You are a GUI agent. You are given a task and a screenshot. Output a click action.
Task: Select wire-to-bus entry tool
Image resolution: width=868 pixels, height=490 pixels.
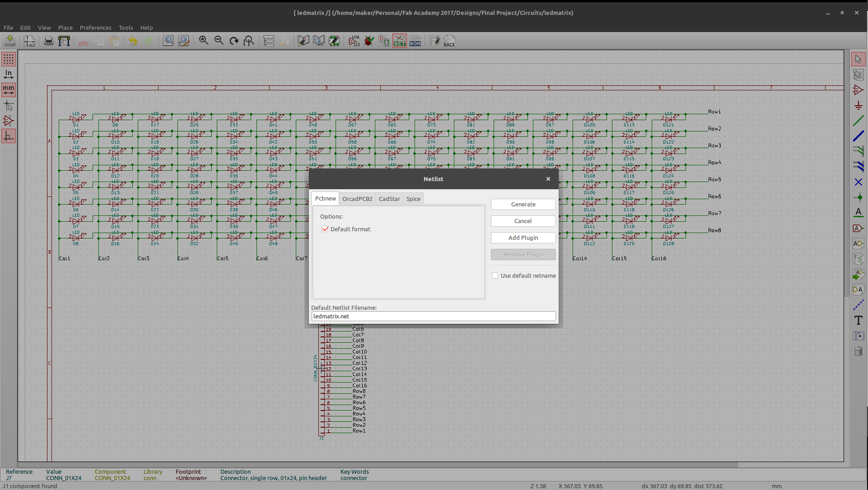(859, 151)
